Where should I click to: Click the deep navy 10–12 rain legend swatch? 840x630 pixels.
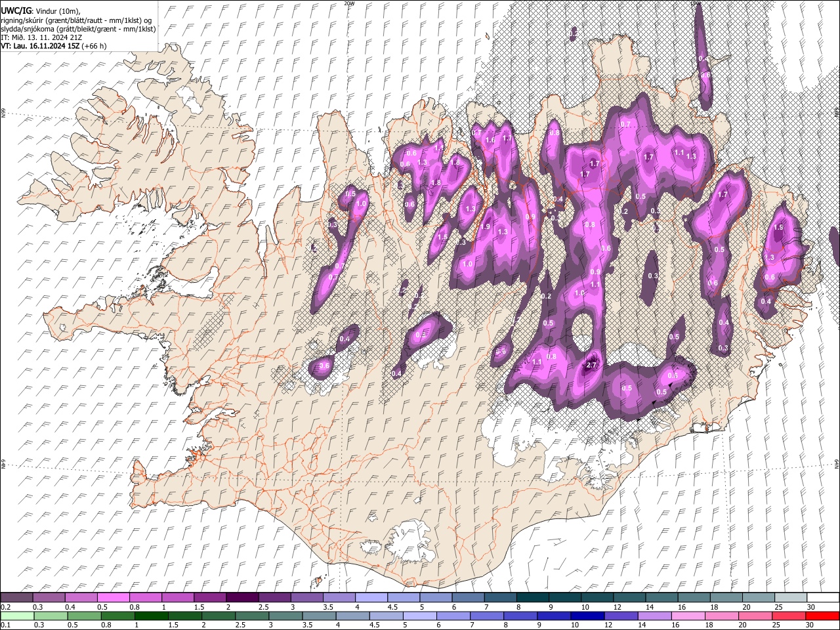point(587,616)
